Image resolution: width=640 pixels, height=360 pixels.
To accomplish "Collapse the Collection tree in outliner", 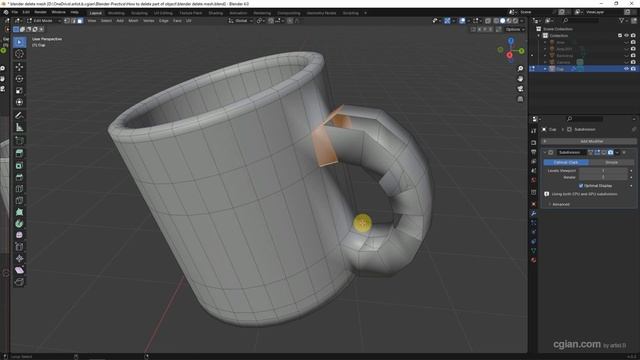I will tap(539, 36).
